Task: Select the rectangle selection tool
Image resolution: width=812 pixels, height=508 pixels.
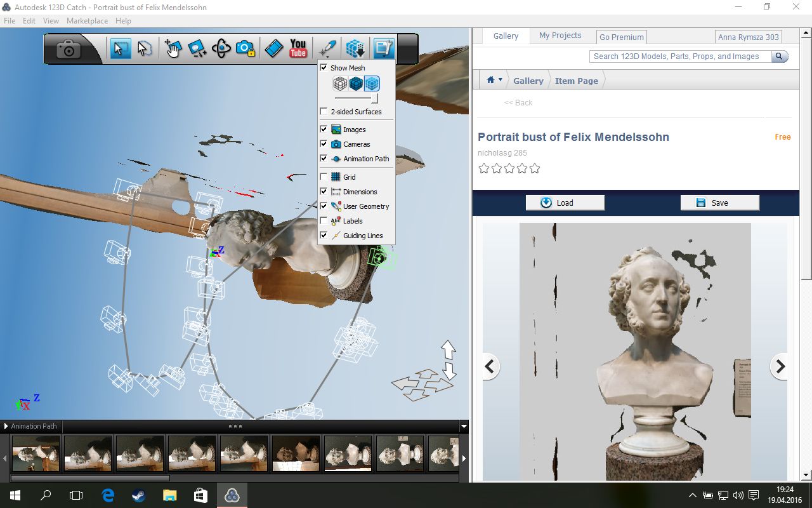Action: 120,48
